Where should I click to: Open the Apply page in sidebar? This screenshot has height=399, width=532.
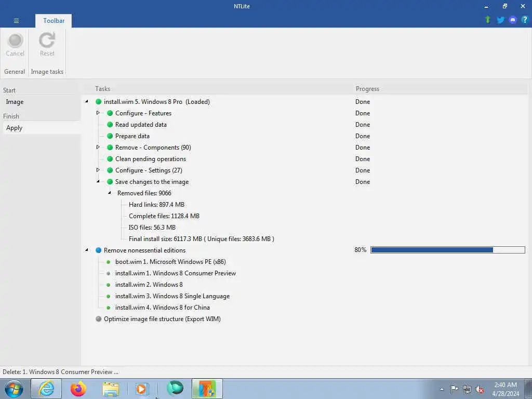tap(14, 128)
